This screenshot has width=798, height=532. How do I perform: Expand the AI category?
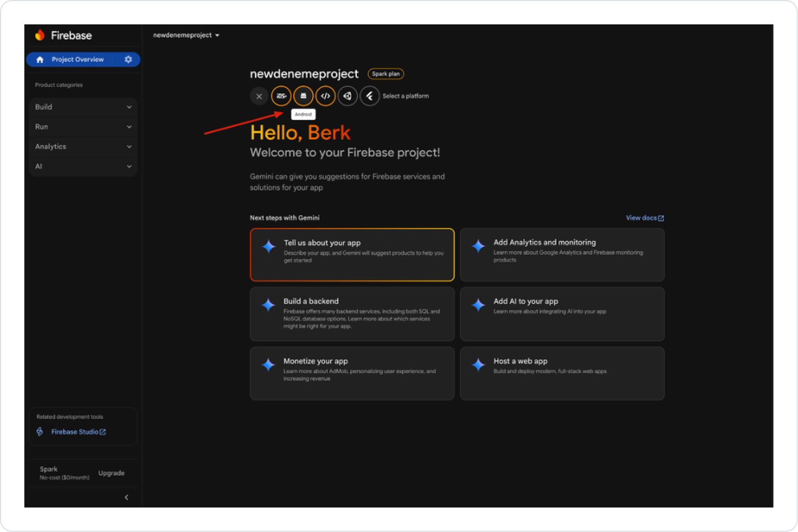(83, 166)
